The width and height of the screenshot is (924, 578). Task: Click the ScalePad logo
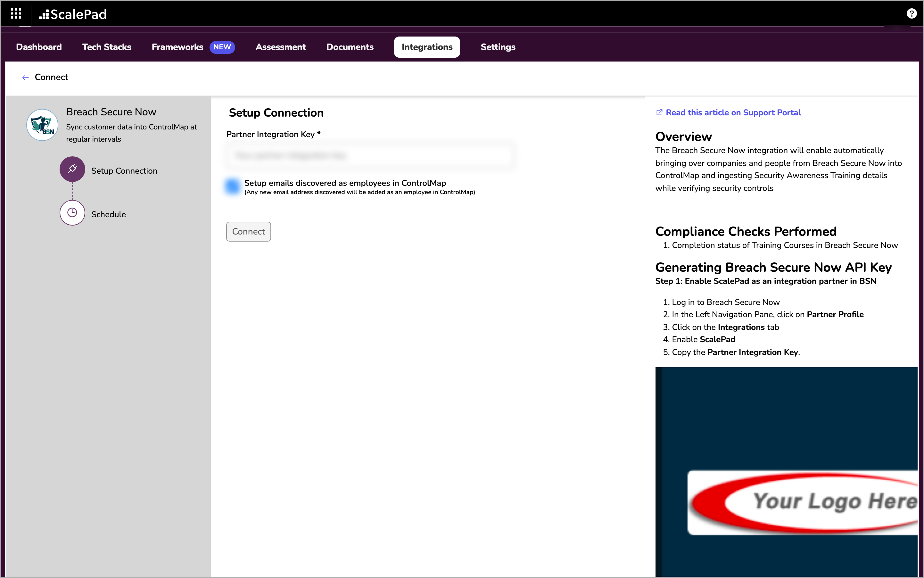point(73,14)
